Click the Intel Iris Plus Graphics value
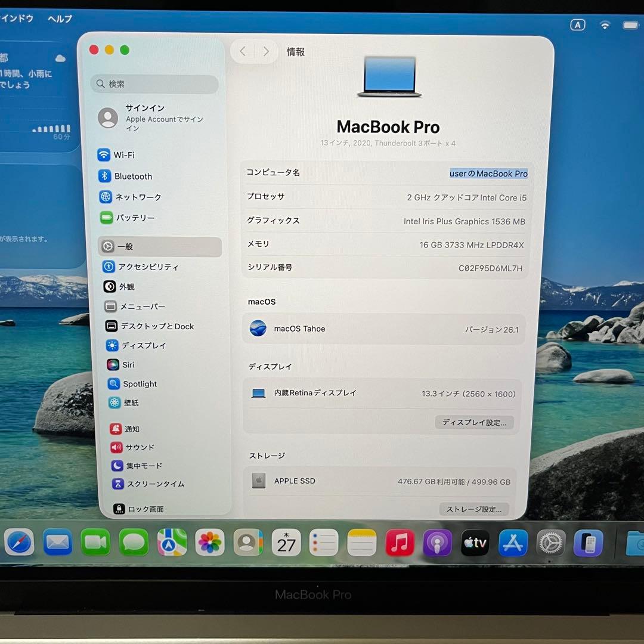This screenshot has height=644, width=644. 464,221
